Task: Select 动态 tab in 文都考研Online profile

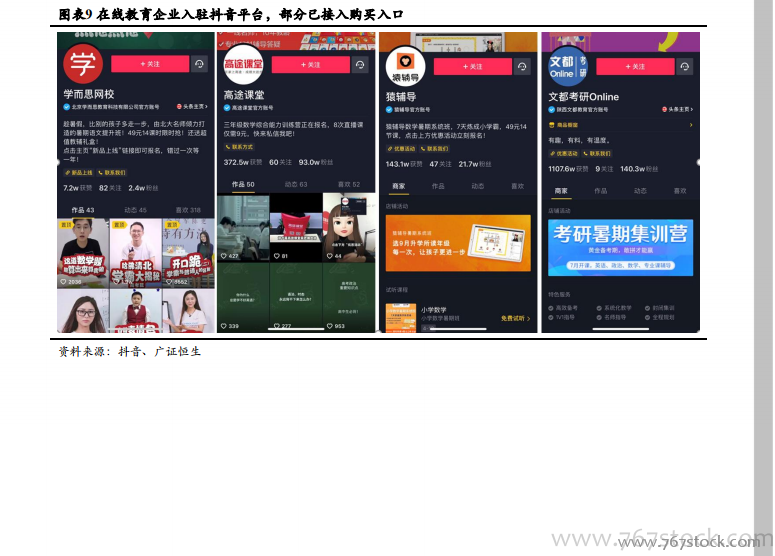Action: (640, 191)
